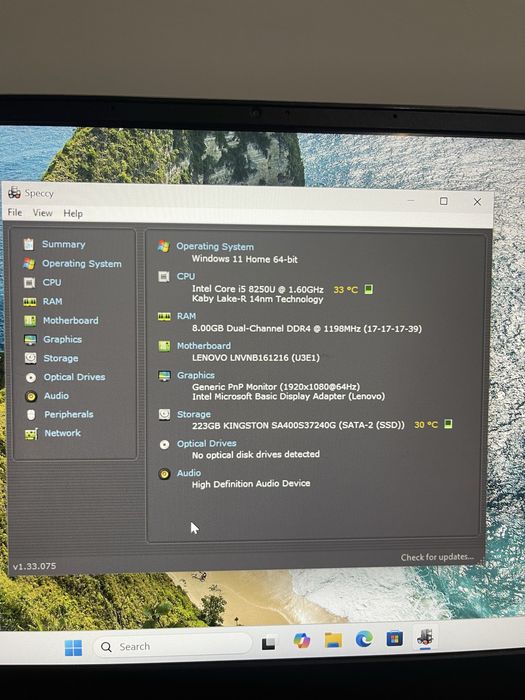This screenshot has width=525, height=700.
Task: Click the 33 °C CPU temperature value
Action: [346, 290]
